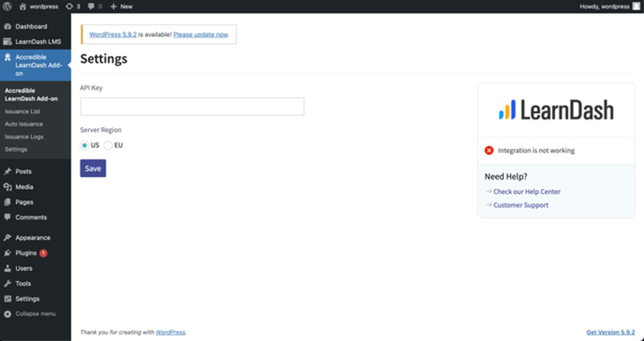Open the comments bubble in admin bar
Screen dimensions: 644x341
click(95, 7)
